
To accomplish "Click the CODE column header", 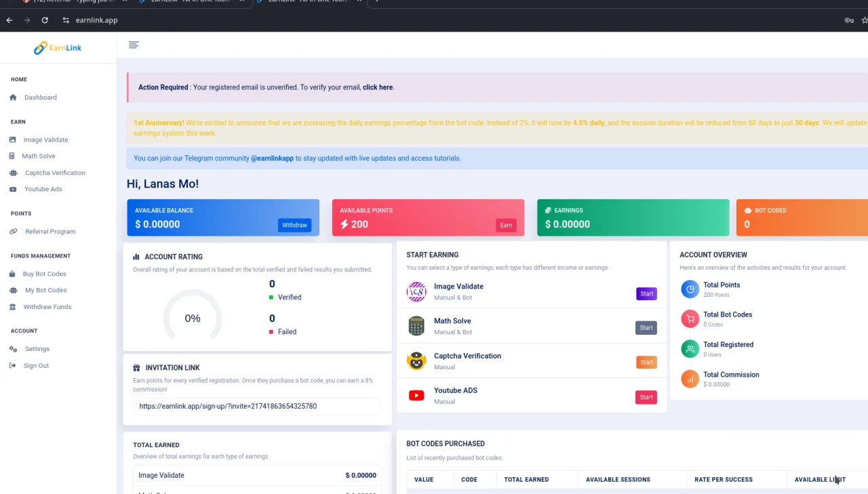I will (469, 480).
